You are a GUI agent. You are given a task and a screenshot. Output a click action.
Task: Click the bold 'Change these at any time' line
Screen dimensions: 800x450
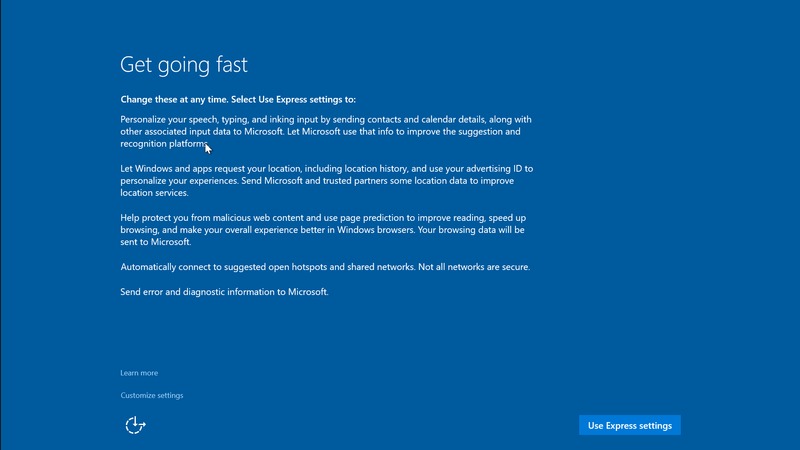click(238, 99)
